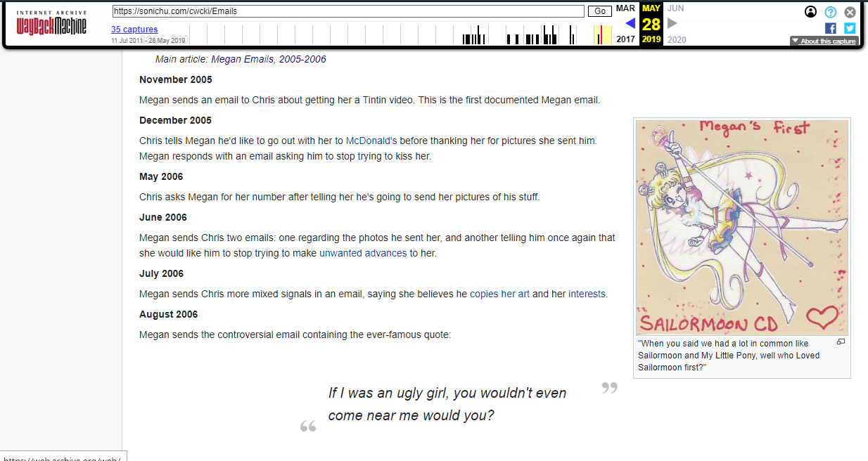
Task: Open the copies her art link
Action: pyautogui.click(x=499, y=294)
